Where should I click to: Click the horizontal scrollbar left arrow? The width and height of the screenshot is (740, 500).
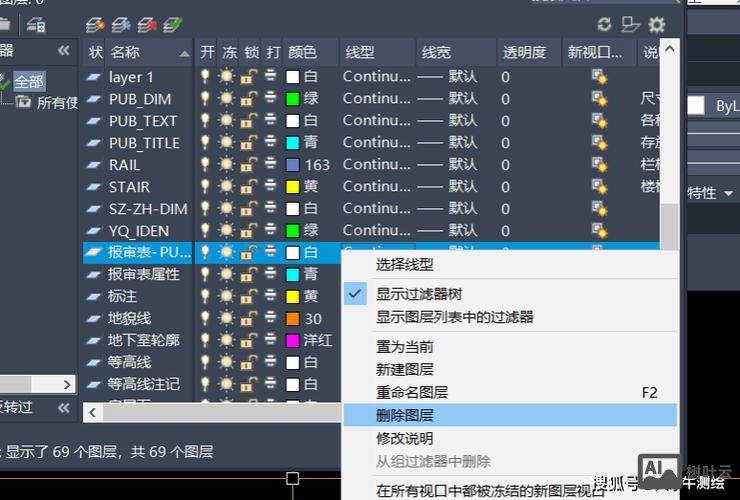click(x=92, y=412)
